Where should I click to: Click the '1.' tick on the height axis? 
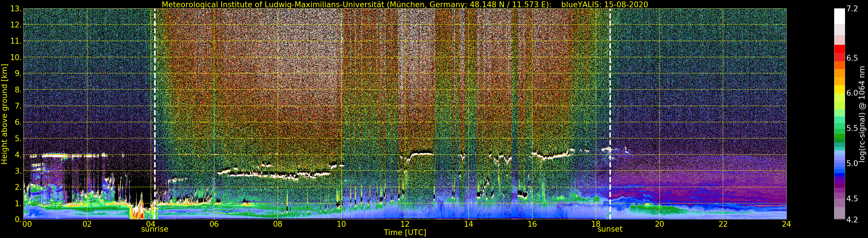[x=18, y=203]
